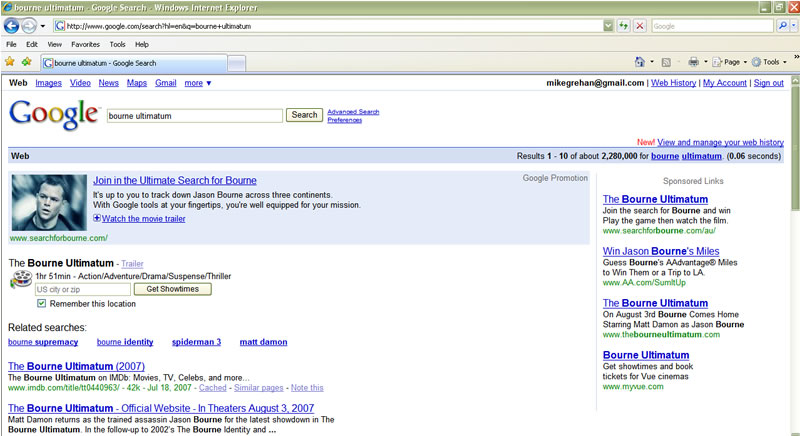Image resolution: width=800 pixels, height=436 pixels.
Task: Click related search spiderman 3
Action: point(196,342)
